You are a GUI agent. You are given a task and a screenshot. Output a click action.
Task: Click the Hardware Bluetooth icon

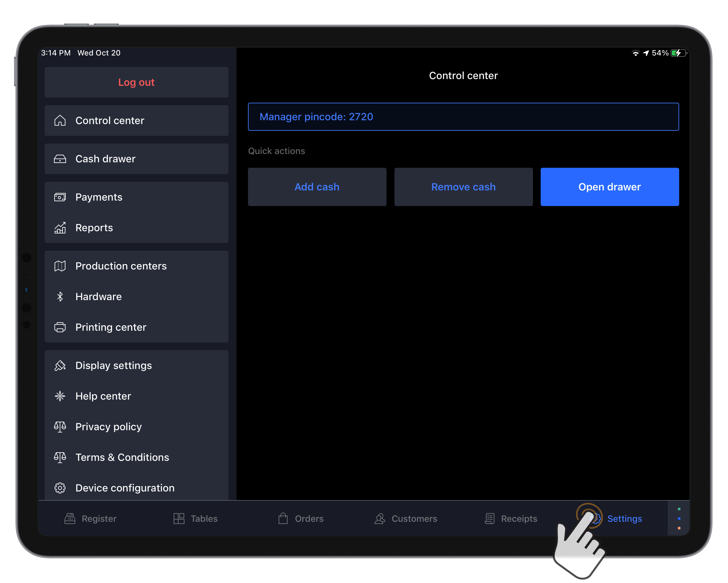[x=61, y=296]
